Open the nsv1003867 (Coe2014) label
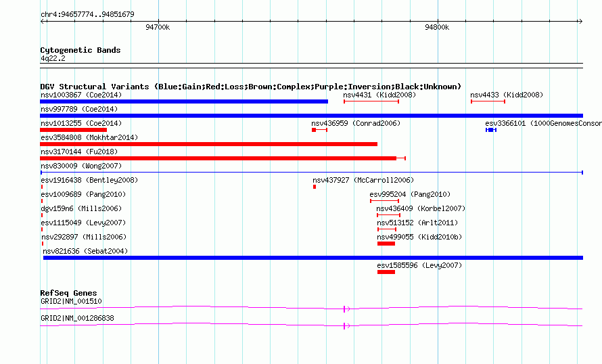The width and height of the screenshot is (602, 364). [x=81, y=95]
